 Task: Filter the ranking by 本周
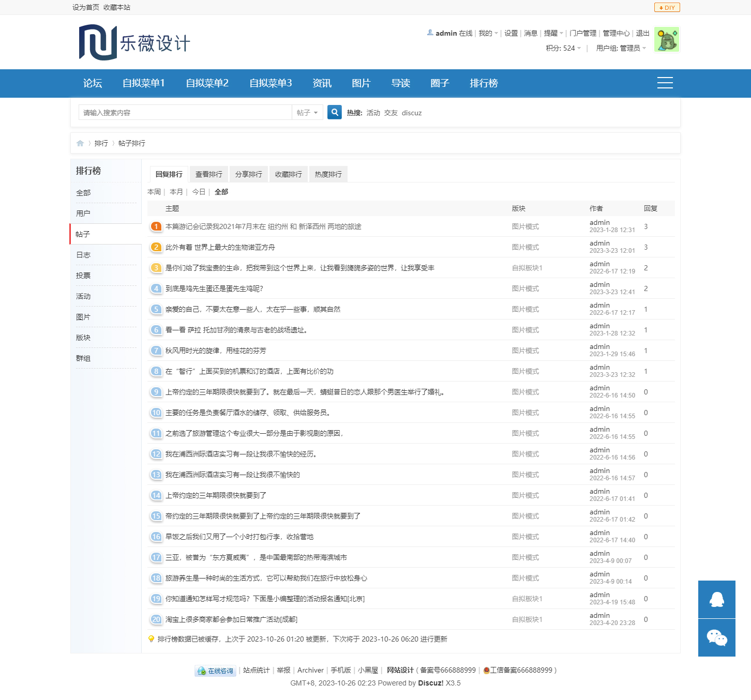coord(154,192)
